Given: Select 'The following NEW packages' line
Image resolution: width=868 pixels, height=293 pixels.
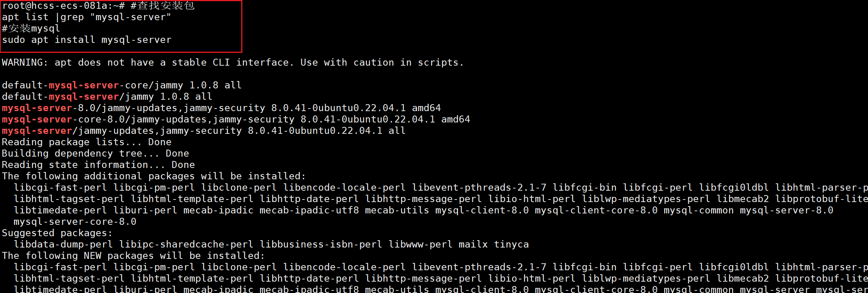Looking at the screenshot, I should coord(133,256).
